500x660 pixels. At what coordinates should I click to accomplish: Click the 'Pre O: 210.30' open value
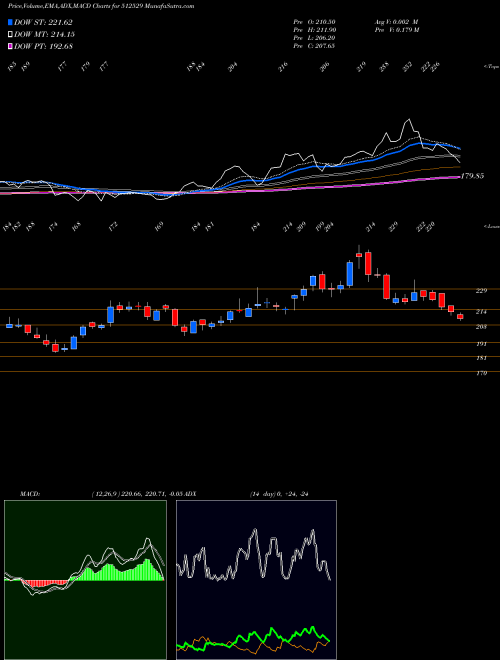(314, 21)
